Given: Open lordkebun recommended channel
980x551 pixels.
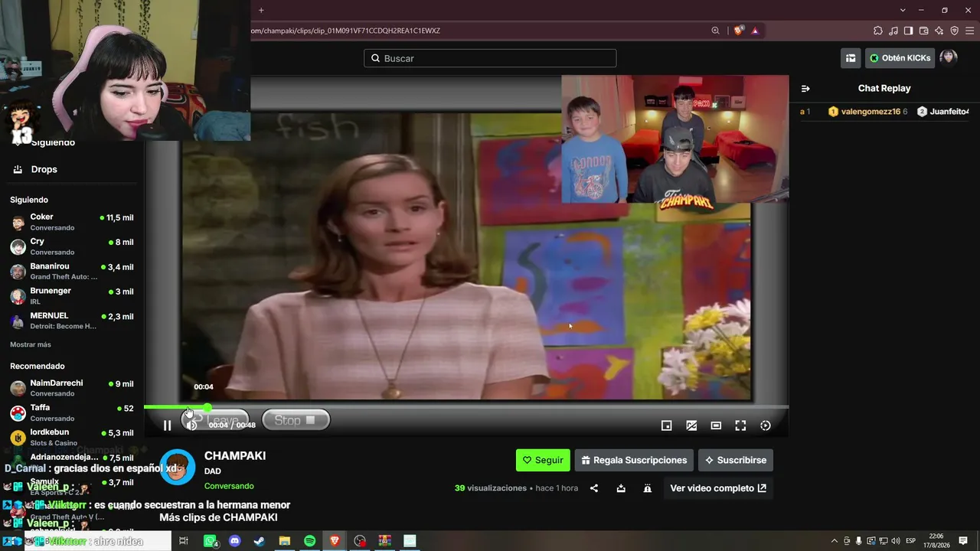Looking at the screenshot, I should point(72,437).
